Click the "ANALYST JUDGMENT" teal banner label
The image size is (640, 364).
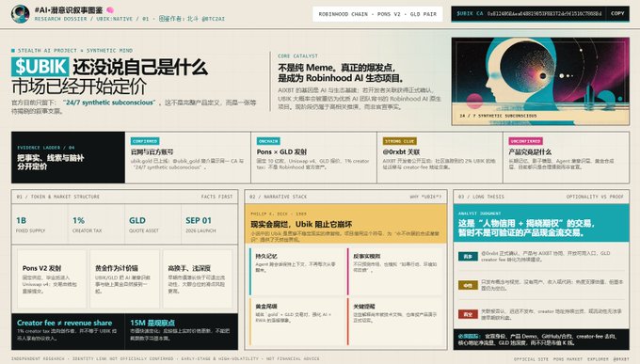point(479,214)
